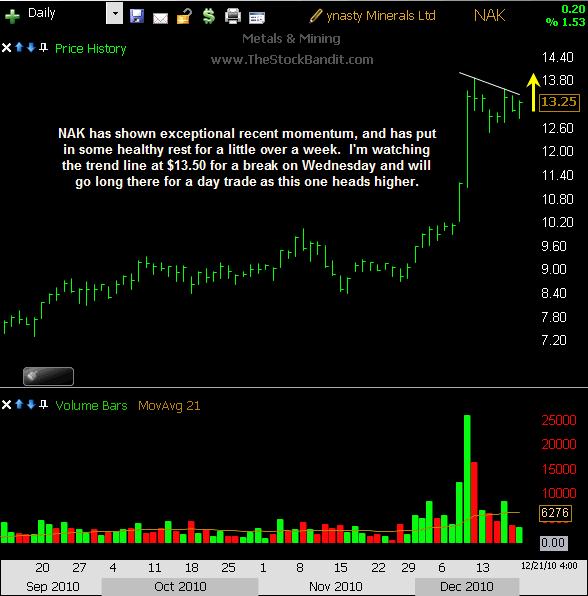This screenshot has height=596, width=588.
Task: Click the padlock lock icon
Action: point(184,16)
